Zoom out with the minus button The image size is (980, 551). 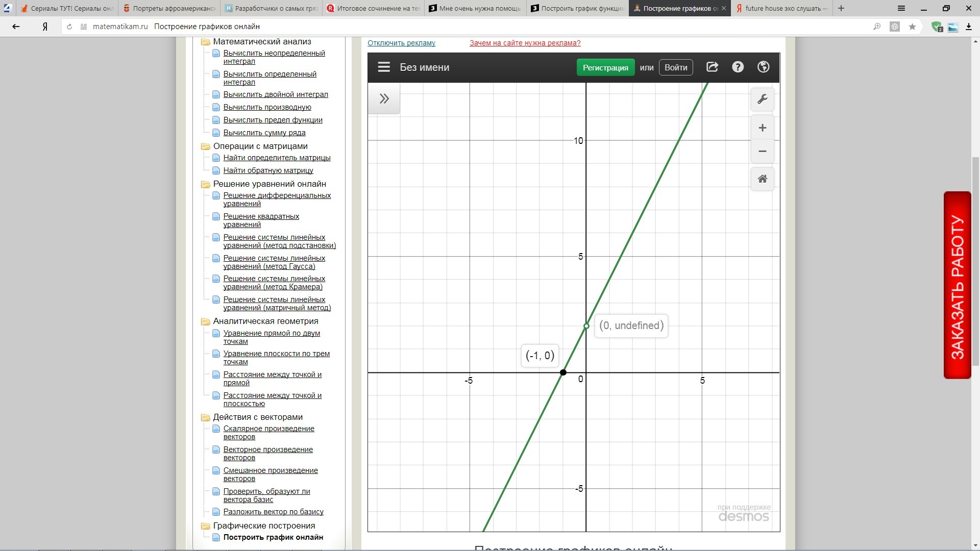pos(762,152)
